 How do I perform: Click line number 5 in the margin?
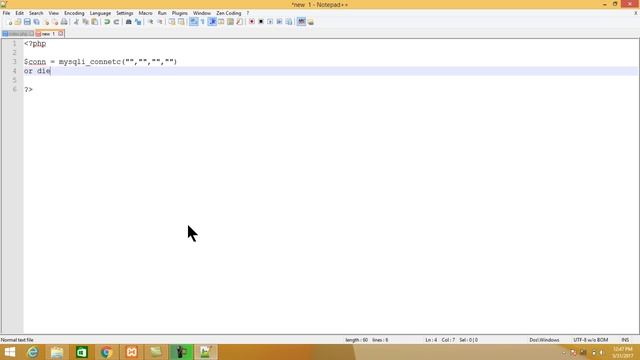[14, 80]
